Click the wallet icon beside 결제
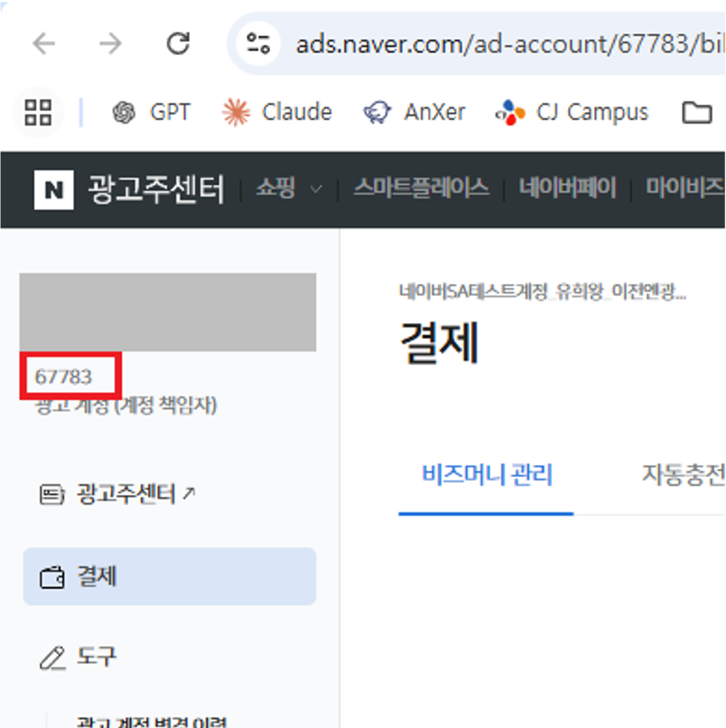 (x=51, y=577)
